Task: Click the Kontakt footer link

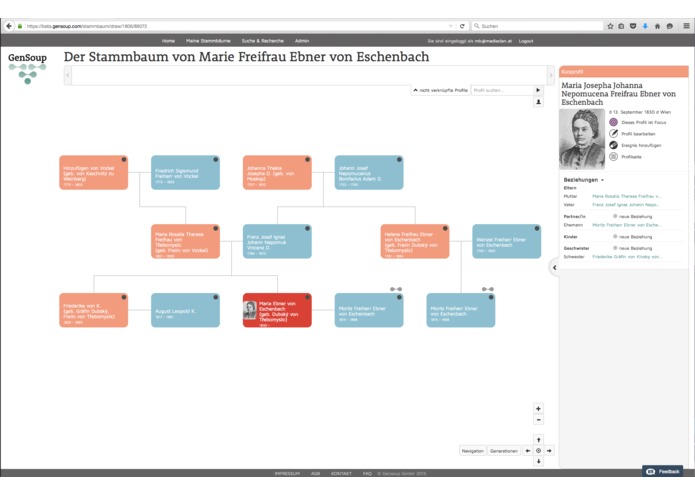Action: click(x=341, y=474)
